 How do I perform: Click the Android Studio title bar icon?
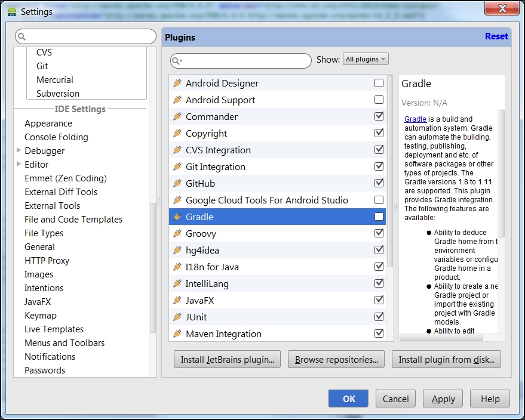coord(12,12)
